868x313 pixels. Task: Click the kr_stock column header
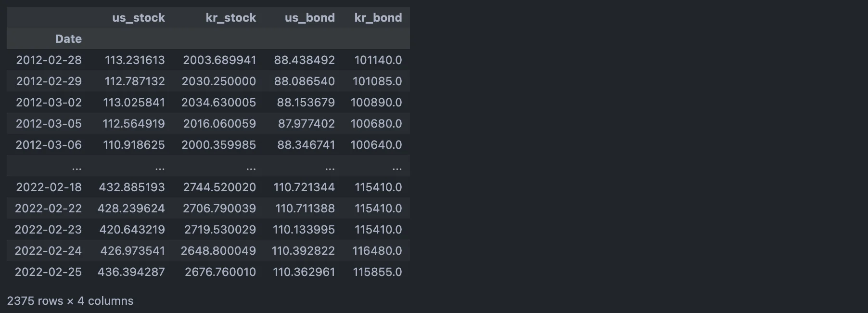(x=230, y=18)
